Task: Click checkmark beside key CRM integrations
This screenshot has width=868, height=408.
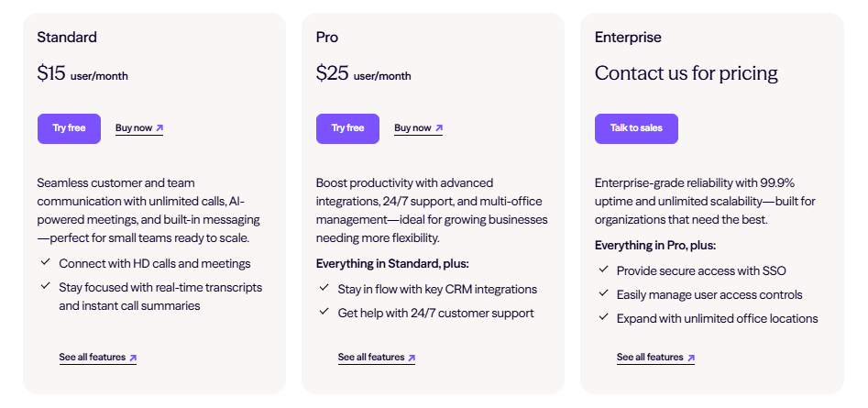Action: point(324,288)
